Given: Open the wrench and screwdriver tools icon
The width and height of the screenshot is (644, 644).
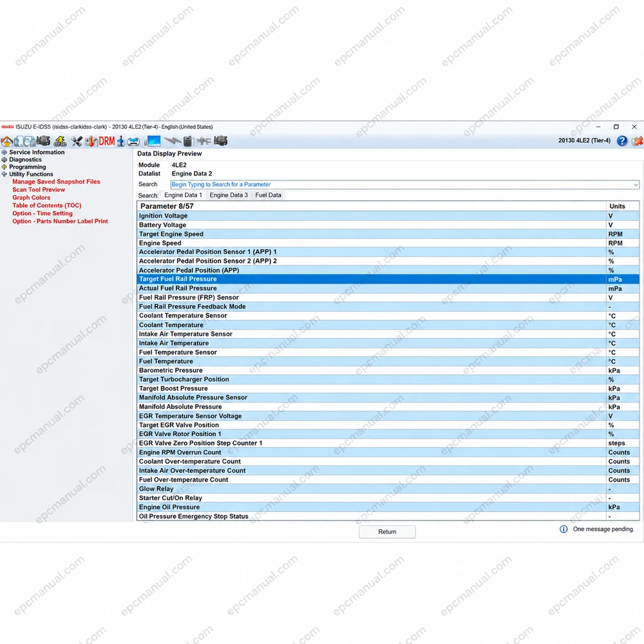Looking at the screenshot, I should (77, 141).
